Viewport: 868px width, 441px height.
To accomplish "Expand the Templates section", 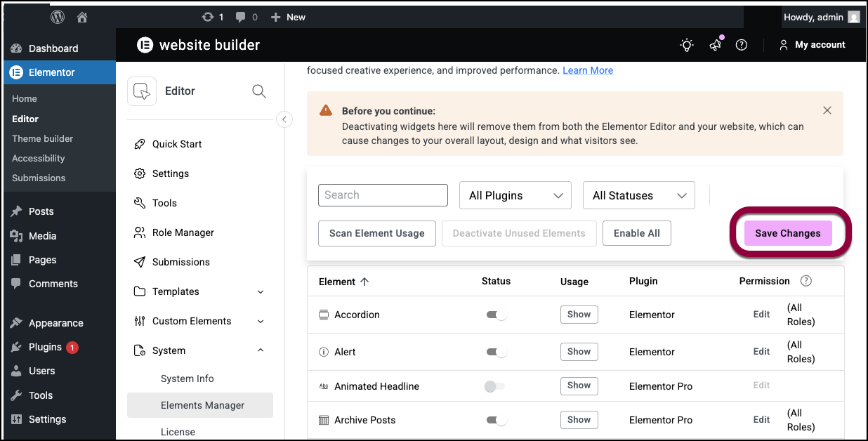I will pos(261,291).
